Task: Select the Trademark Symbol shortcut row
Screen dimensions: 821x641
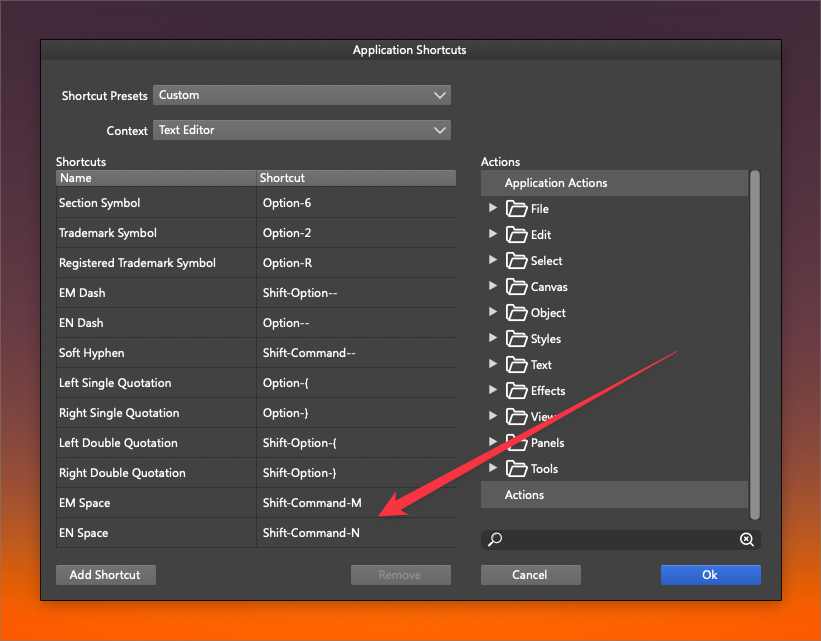Action: coord(255,233)
